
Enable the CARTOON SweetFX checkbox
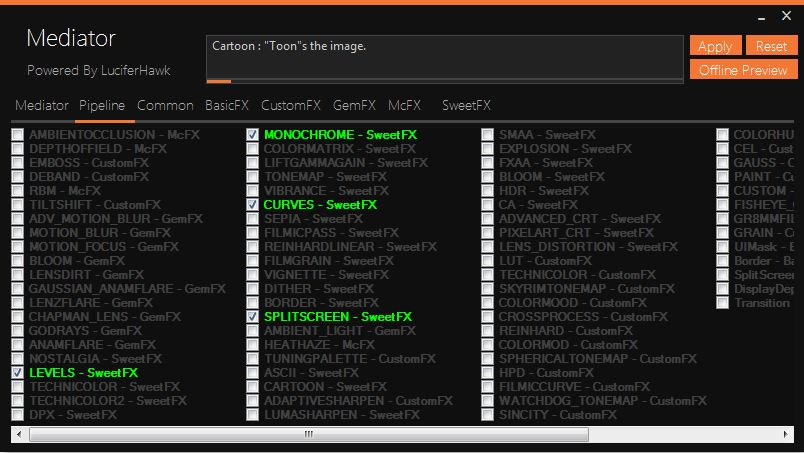[x=253, y=387]
